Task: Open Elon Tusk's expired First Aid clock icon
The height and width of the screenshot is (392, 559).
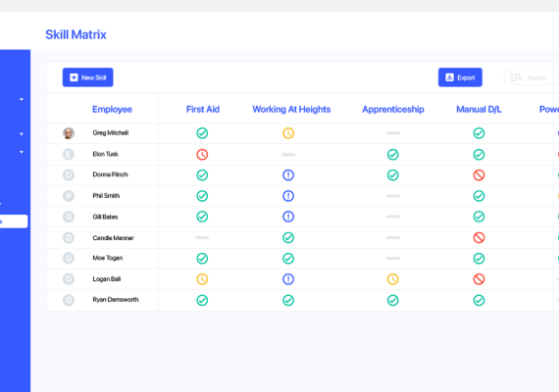Action: pyautogui.click(x=202, y=154)
